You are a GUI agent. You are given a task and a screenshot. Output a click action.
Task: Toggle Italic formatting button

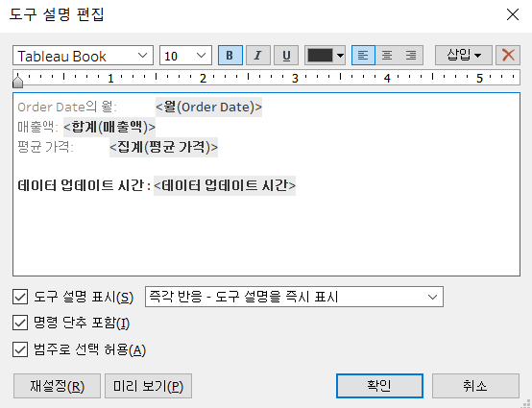[x=258, y=56]
